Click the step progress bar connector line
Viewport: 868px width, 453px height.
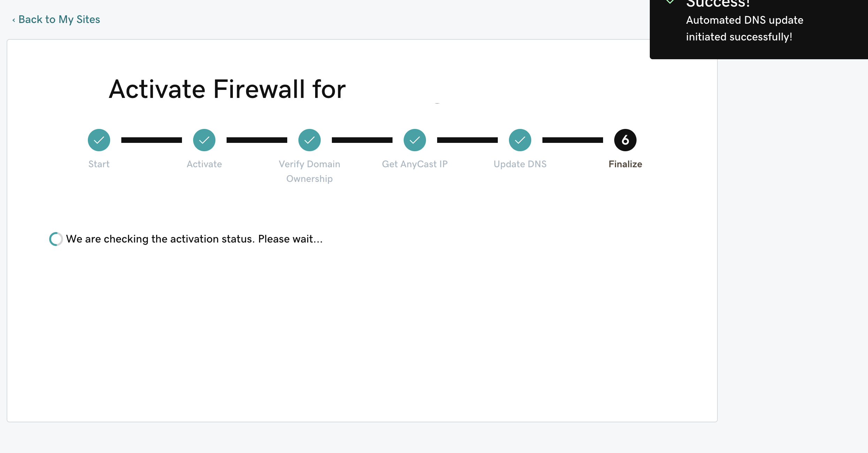point(152,141)
